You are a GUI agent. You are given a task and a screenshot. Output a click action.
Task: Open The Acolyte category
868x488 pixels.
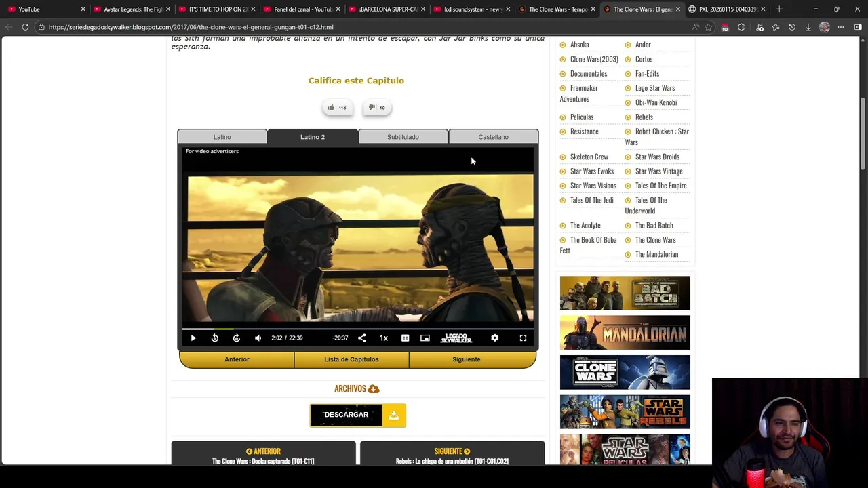tap(585, 225)
